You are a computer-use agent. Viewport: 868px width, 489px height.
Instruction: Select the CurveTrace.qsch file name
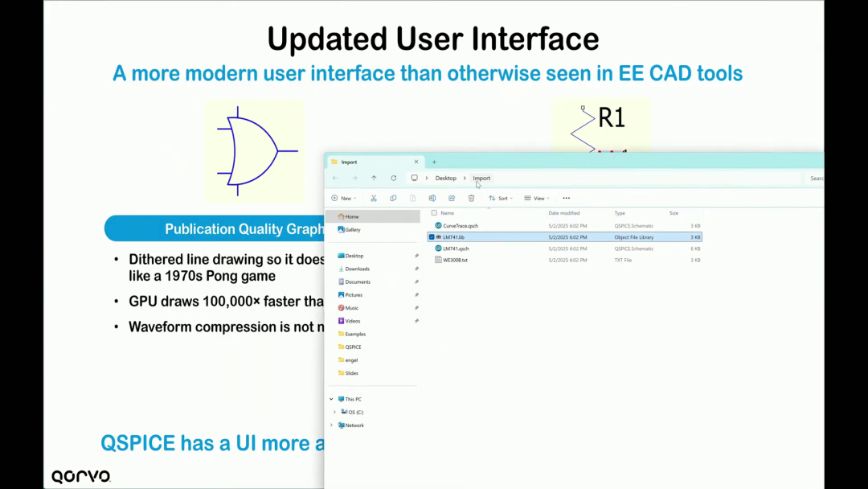tap(461, 226)
